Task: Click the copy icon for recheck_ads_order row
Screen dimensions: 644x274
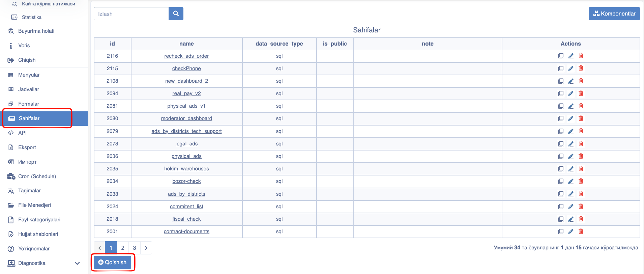Action: [x=561, y=56]
